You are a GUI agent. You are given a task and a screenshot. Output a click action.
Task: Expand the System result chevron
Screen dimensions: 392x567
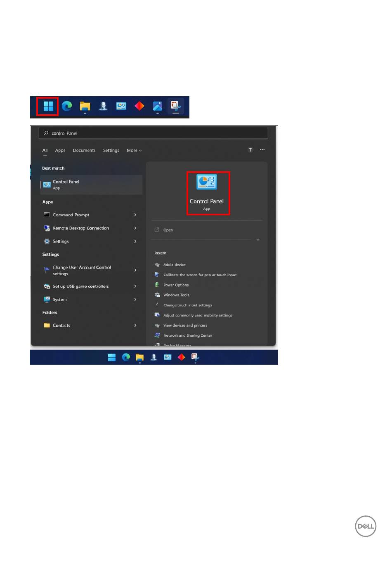(x=135, y=300)
